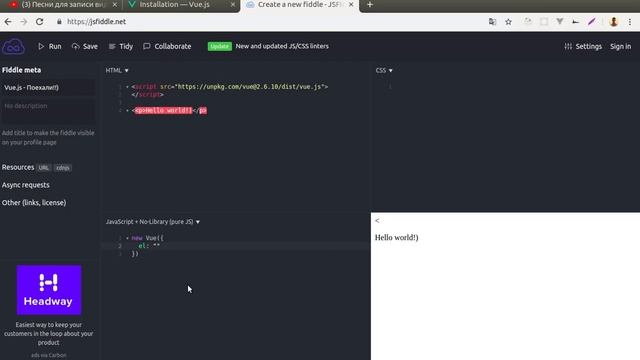Expand the CSS panel dropdown

[384, 71]
